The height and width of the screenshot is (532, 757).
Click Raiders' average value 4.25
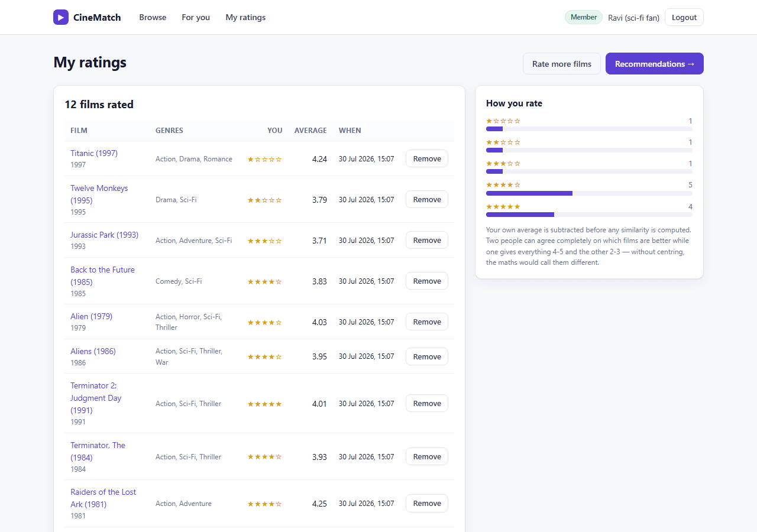(319, 504)
